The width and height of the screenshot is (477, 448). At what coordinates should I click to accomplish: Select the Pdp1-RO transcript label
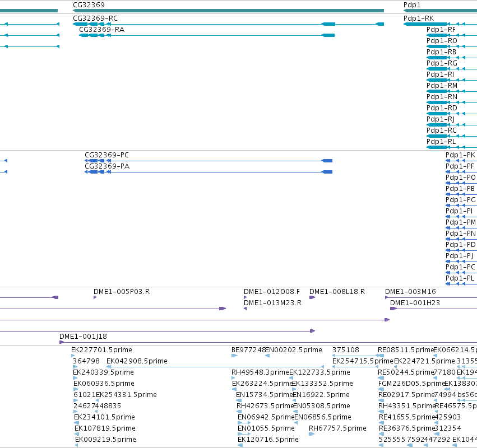pos(442,41)
